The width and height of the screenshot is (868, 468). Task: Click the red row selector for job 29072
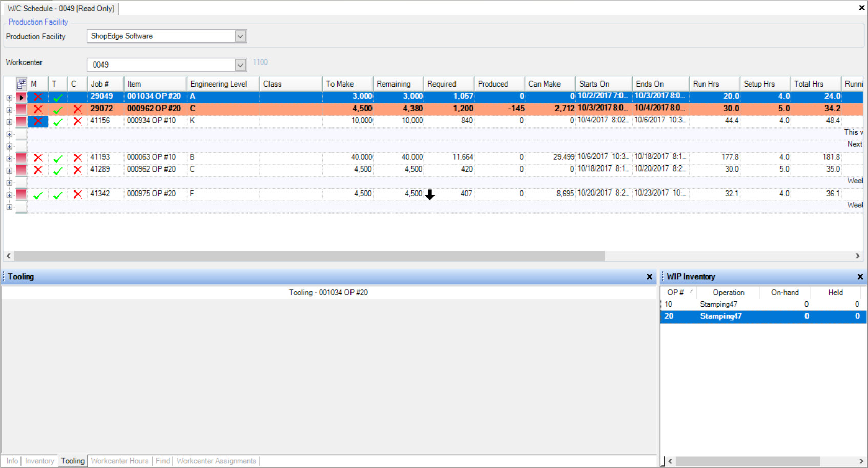(21, 109)
